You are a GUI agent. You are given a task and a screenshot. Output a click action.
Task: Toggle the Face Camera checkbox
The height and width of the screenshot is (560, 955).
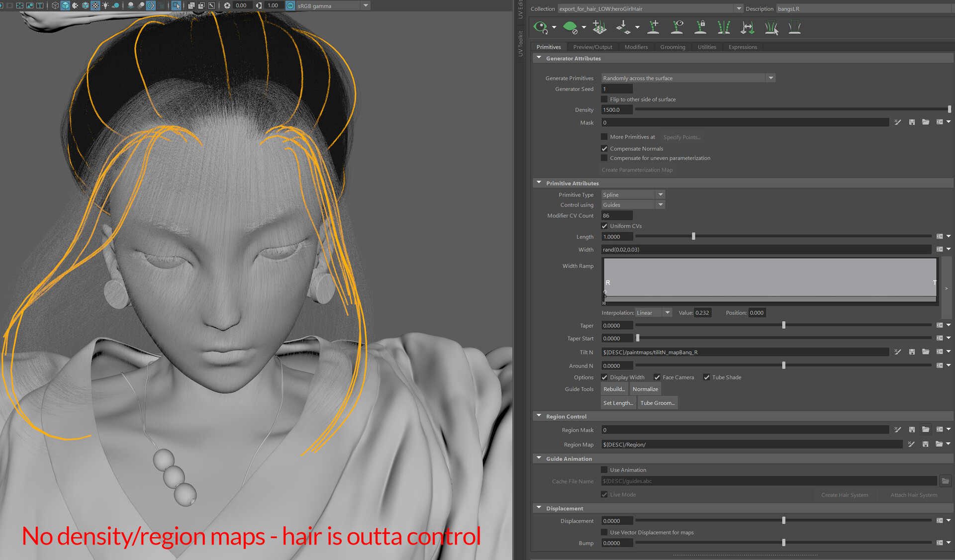point(657,377)
